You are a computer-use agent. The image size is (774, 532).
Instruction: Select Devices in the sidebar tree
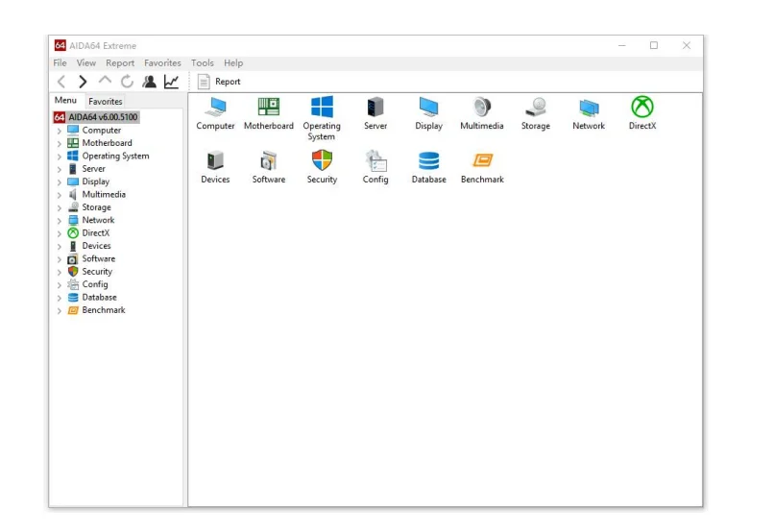96,246
